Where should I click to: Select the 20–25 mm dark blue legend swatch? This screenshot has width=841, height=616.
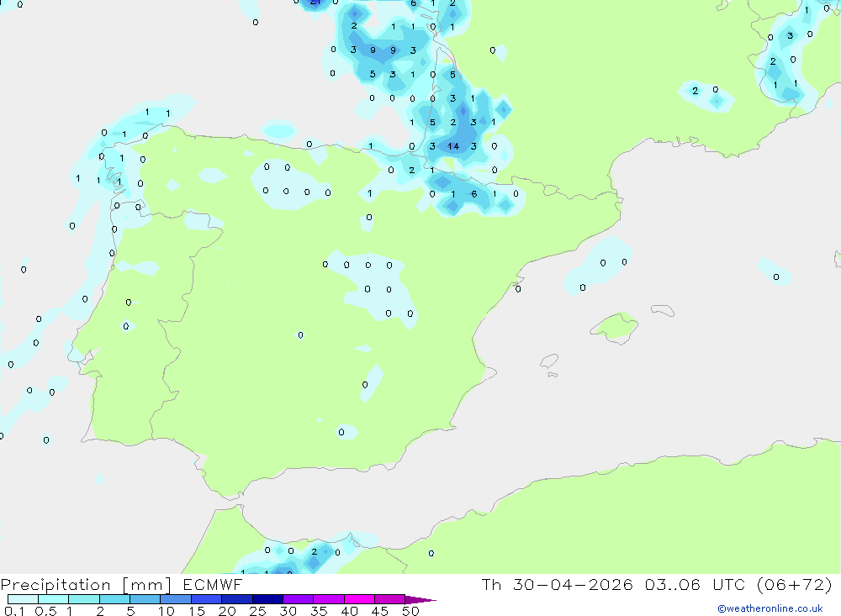click(x=237, y=599)
